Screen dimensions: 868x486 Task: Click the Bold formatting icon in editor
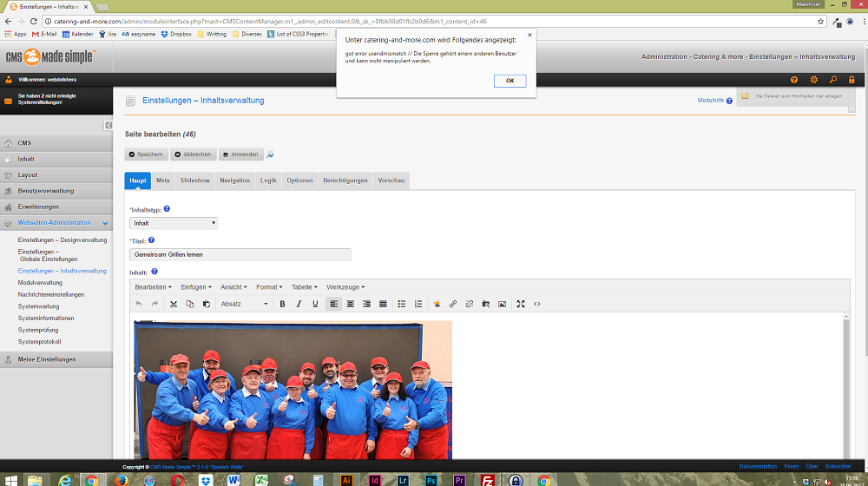[282, 304]
